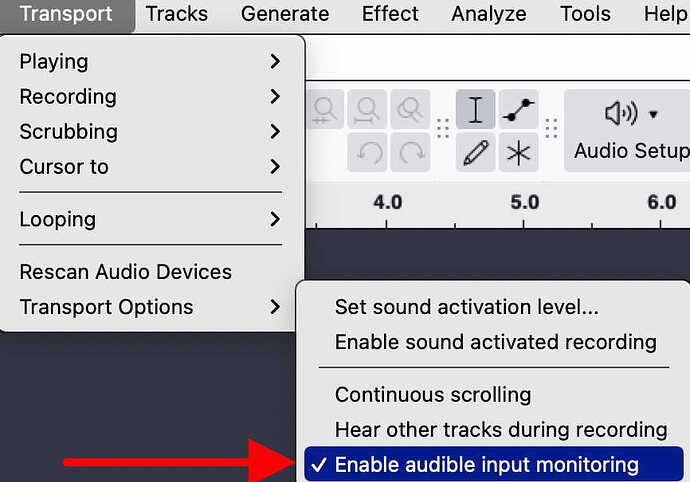690x482 pixels.
Task: Click the Zoom toggle magnifier icon
Action: pyautogui.click(x=410, y=109)
